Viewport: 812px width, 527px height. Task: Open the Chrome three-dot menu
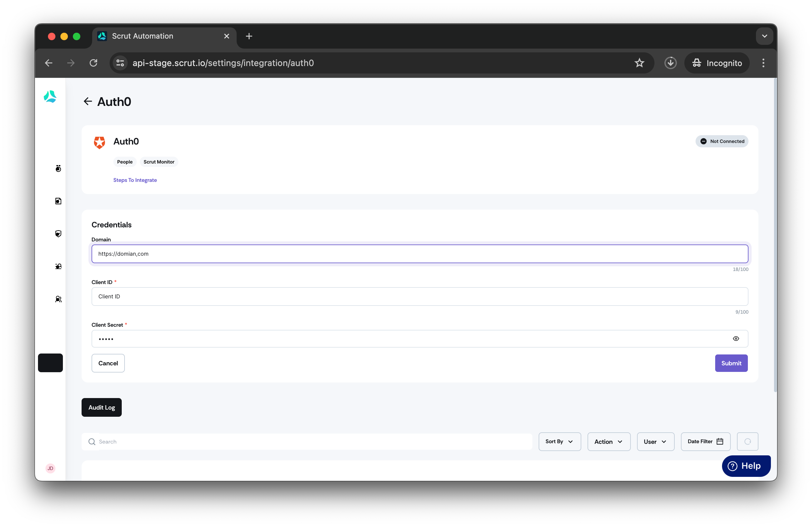[763, 63]
